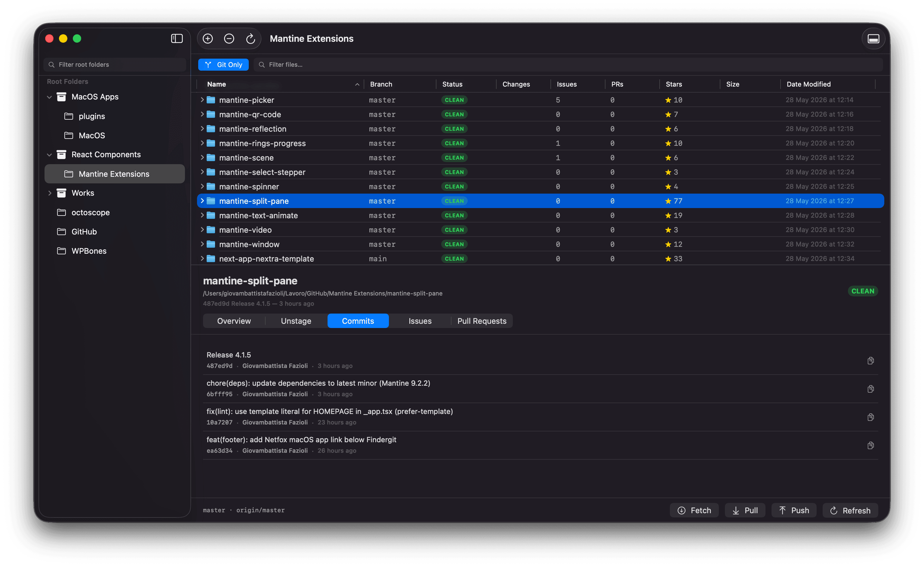The height and width of the screenshot is (567, 924).
Task: Open the Release 4.1.5 commit entry
Action: (540, 360)
